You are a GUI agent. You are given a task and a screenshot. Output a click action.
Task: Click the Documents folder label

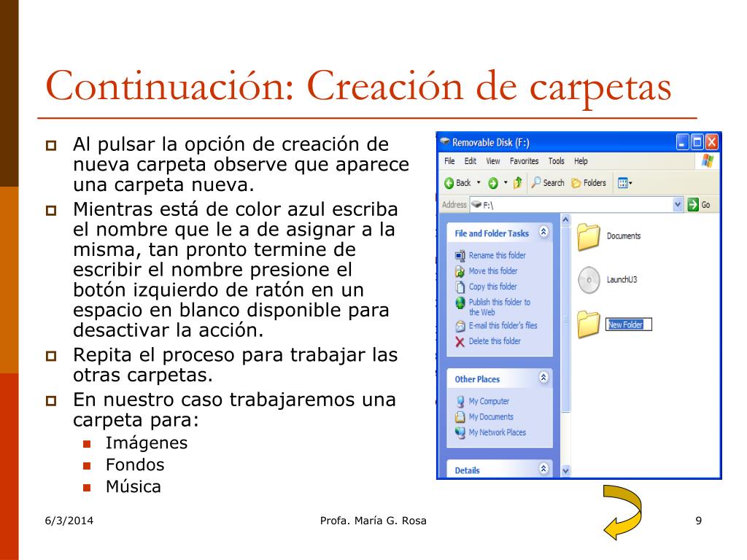click(624, 236)
